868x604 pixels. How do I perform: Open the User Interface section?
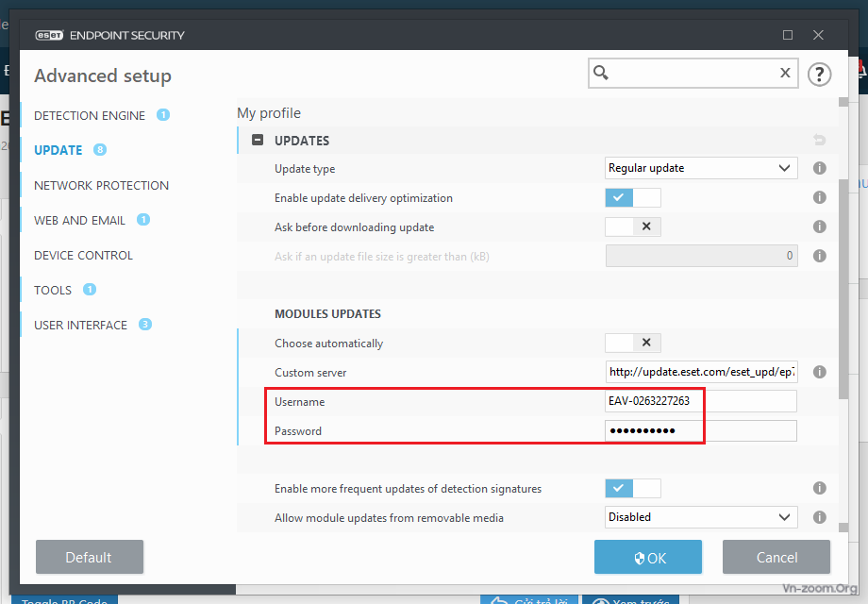pos(81,325)
